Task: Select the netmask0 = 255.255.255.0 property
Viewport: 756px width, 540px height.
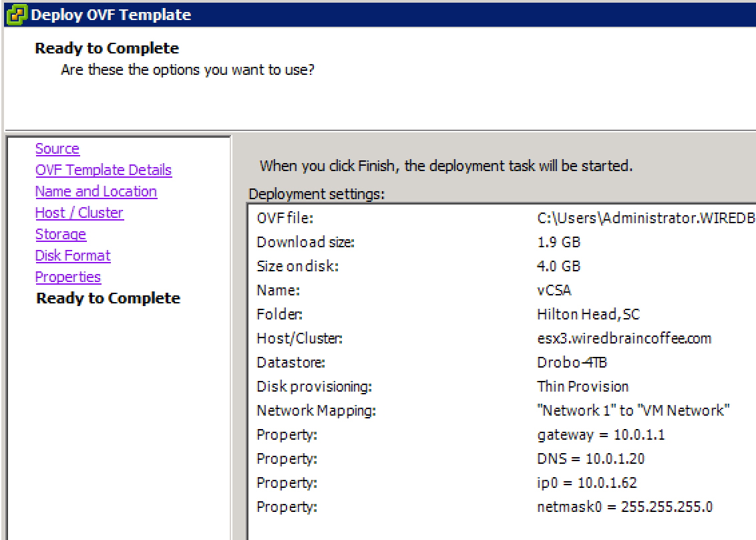Action: pos(625,507)
